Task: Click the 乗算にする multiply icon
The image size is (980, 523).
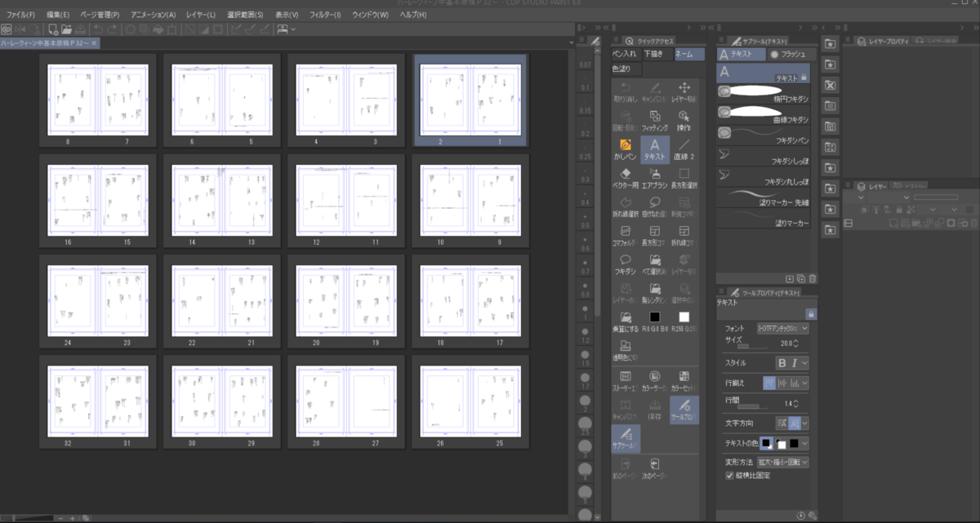Action: click(626, 321)
